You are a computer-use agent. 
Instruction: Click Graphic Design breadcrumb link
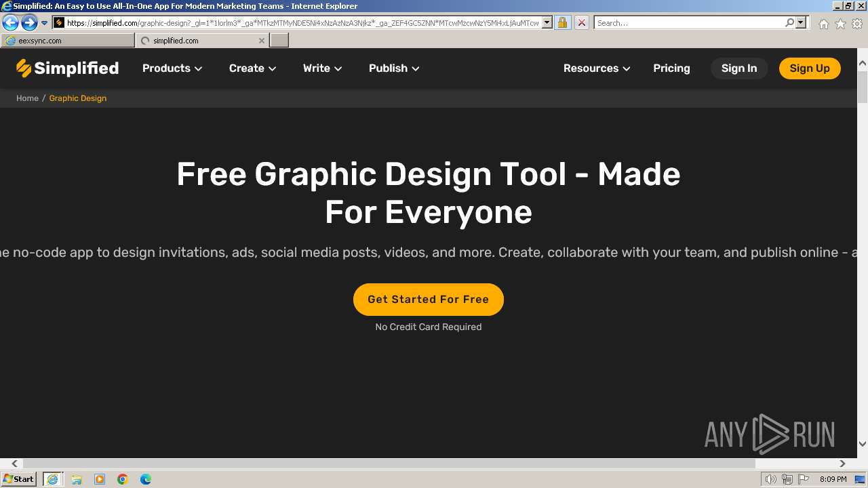78,98
